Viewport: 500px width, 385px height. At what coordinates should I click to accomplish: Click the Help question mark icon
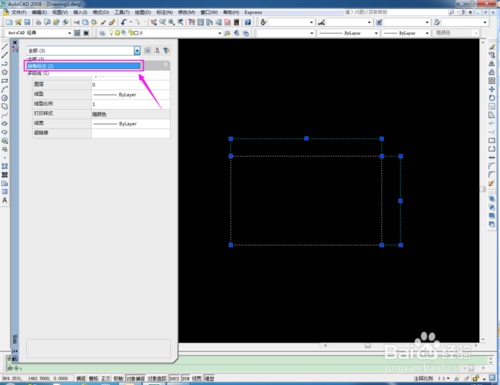click(x=248, y=22)
